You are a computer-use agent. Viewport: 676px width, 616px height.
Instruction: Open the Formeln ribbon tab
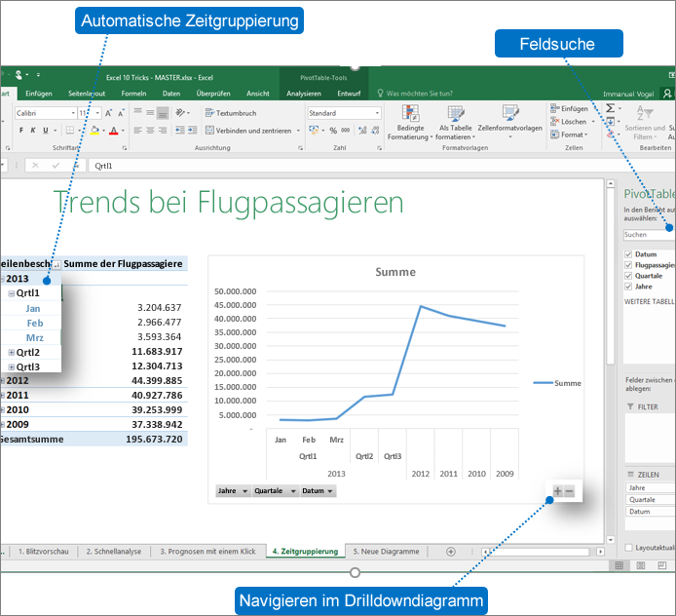click(133, 94)
